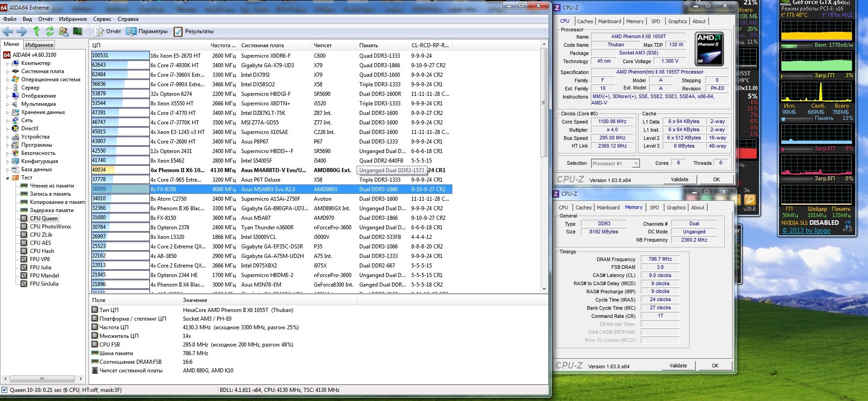Image resolution: width=868 pixels, height=401 pixels.
Task: Expand the Отображение tree node
Action: [7, 96]
